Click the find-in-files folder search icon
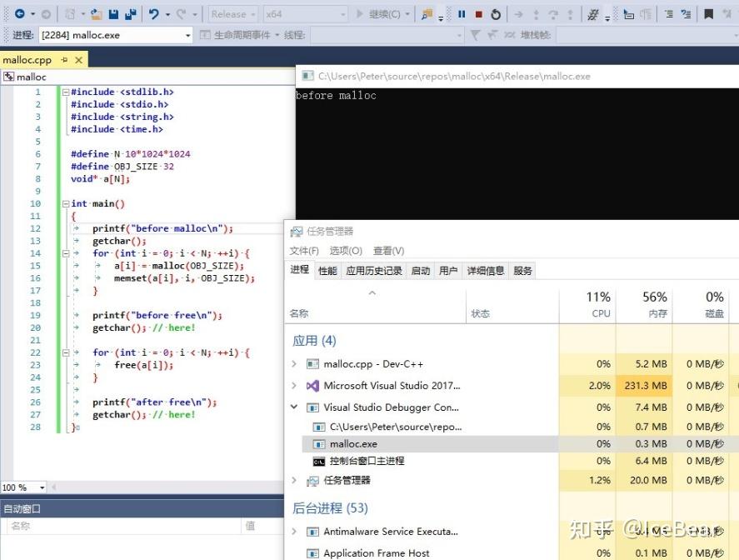This screenshot has width=739, height=560. pos(427,14)
